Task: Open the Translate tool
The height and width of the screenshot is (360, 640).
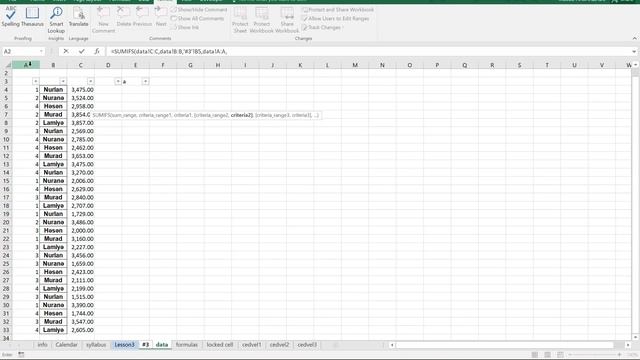Action: point(78,17)
